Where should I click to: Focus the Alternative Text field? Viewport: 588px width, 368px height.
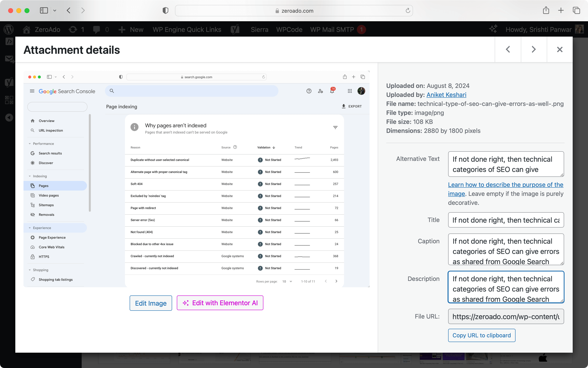tap(506, 164)
